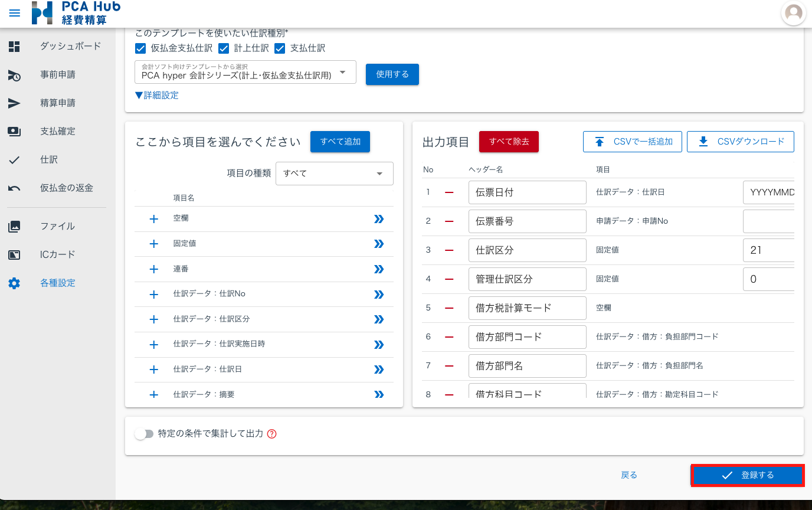Remove output row 1 伝票日付 with minus icon
Image resolution: width=812 pixels, height=510 pixels.
coord(449,192)
